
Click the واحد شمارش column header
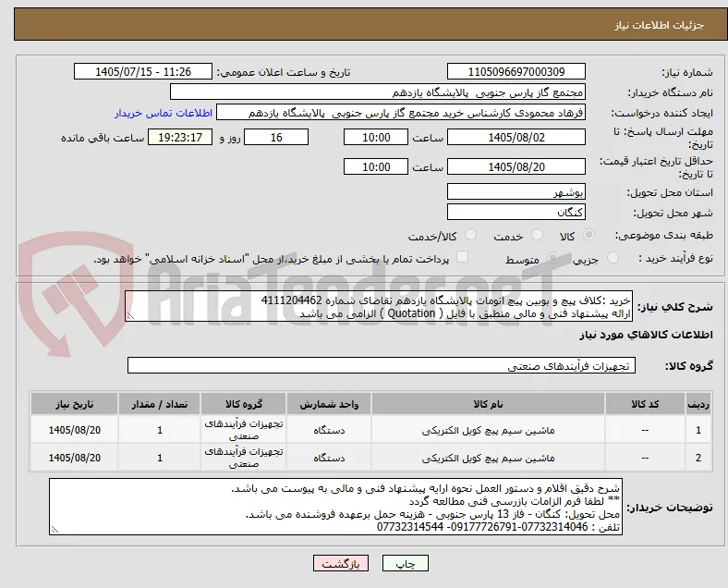pyautogui.click(x=329, y=404)
